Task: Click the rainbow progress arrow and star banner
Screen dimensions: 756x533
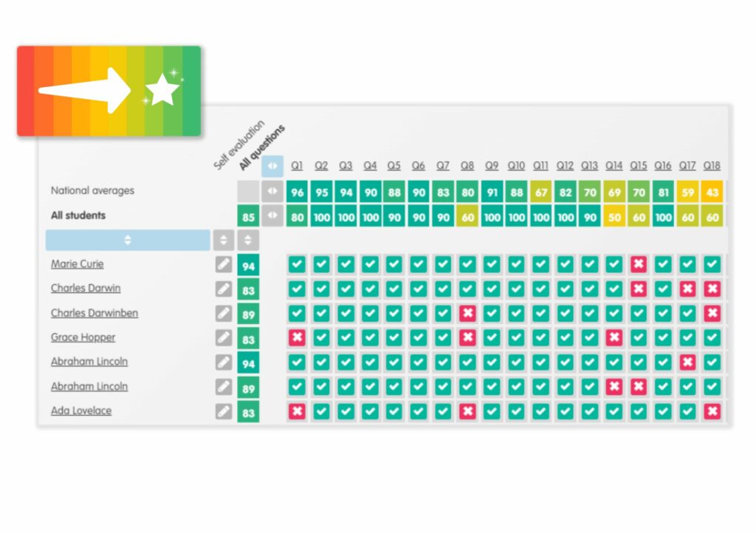Action: tap(109, 91)
